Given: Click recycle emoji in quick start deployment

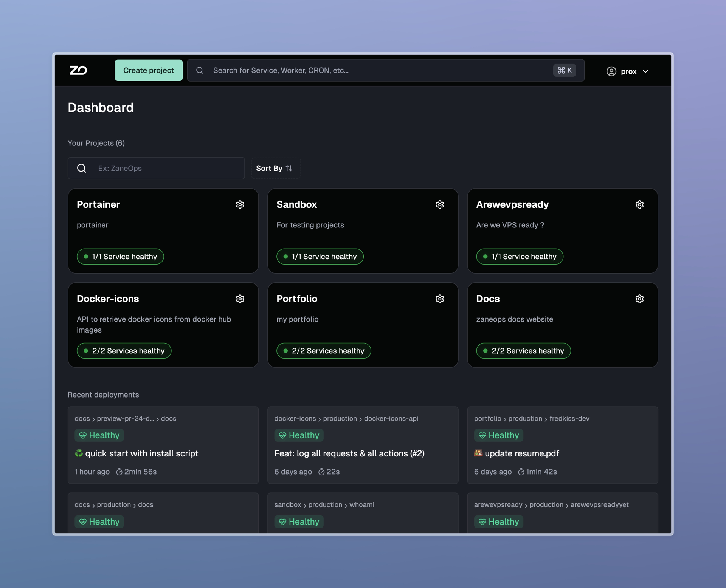Looking at the screenshot, I should pos(79,453).
